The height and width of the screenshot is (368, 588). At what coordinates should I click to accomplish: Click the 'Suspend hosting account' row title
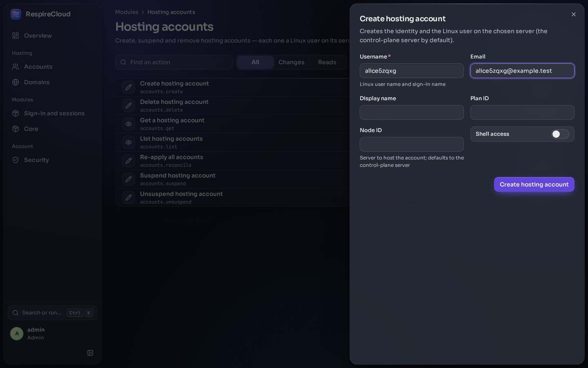[x=178, y=175]
